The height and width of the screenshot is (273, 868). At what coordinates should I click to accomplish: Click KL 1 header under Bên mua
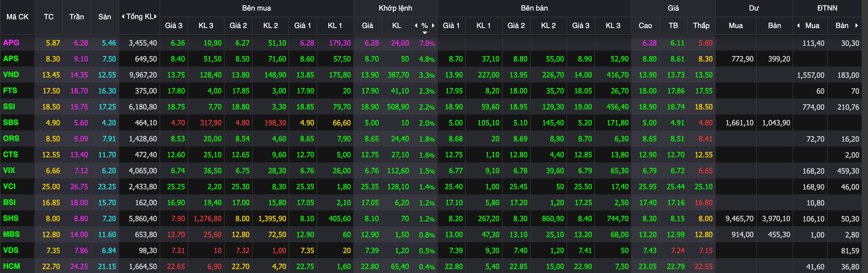coord(335,26)
